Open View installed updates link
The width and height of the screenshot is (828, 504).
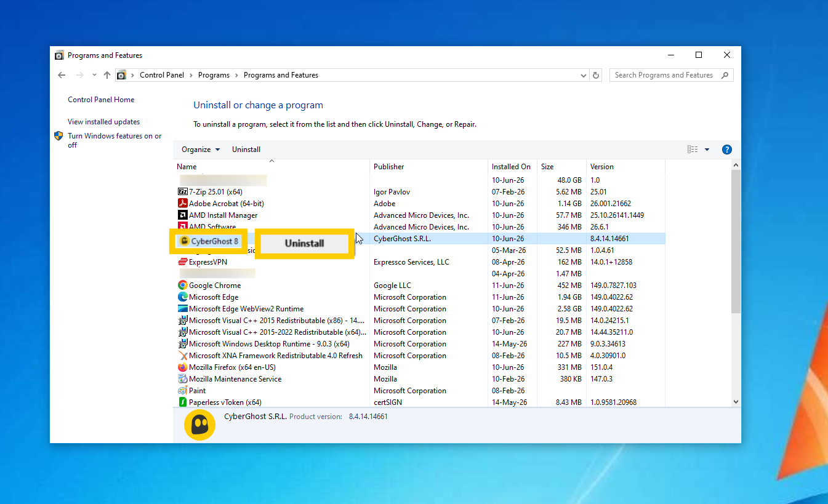[104, 122]
